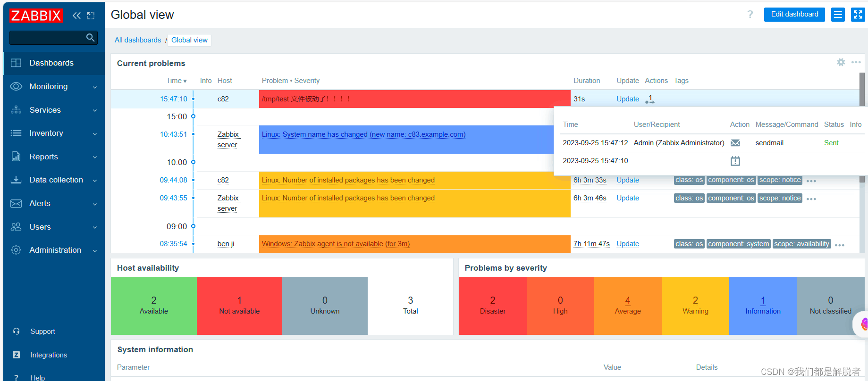Viewport: 868px width, 381px height.
Task: Go to All dashboards breadcrumb
Action: click(x=138, y=40)
